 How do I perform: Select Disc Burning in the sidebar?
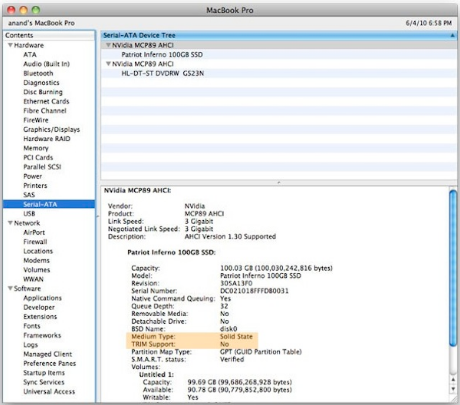(43, 92)
